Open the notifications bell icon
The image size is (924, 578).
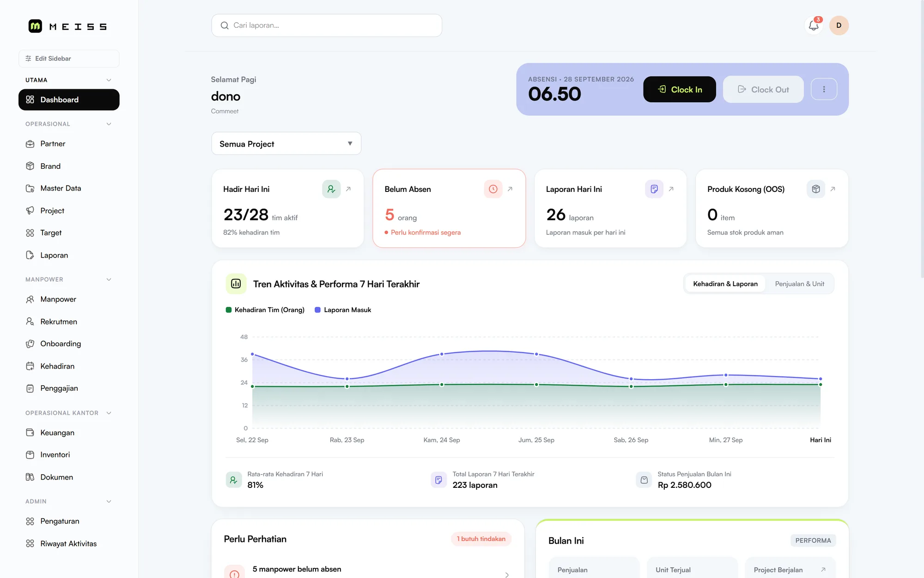[x=814, y=25]
